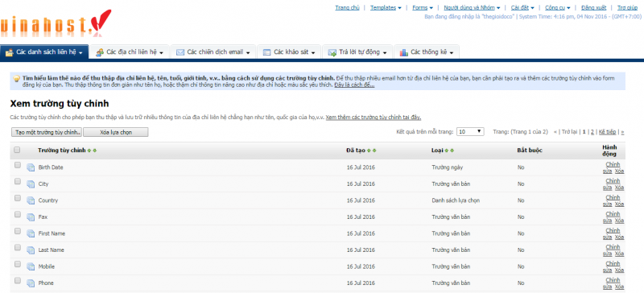Image resolution: width=644 pixels, height=293 pixels.
Task: Click the autoresponder icon beside Trả lời tự động
Action: click(332, 52)
